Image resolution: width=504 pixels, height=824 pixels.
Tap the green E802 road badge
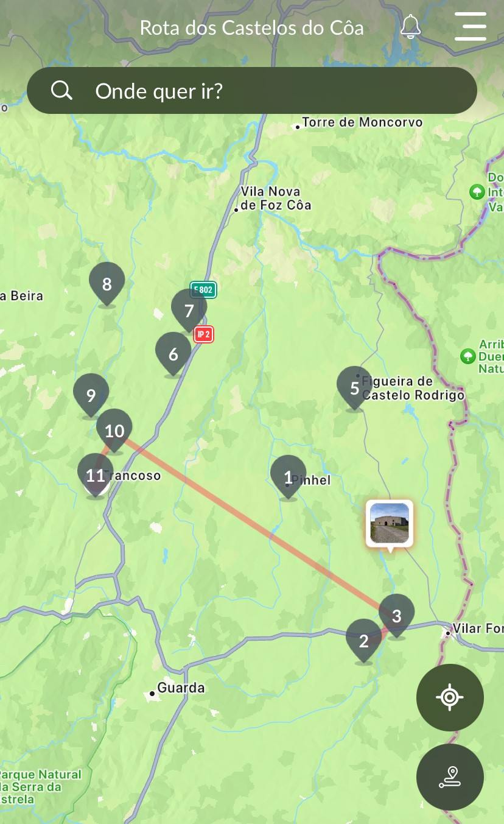pyautogui.click(x=203, y=290)
